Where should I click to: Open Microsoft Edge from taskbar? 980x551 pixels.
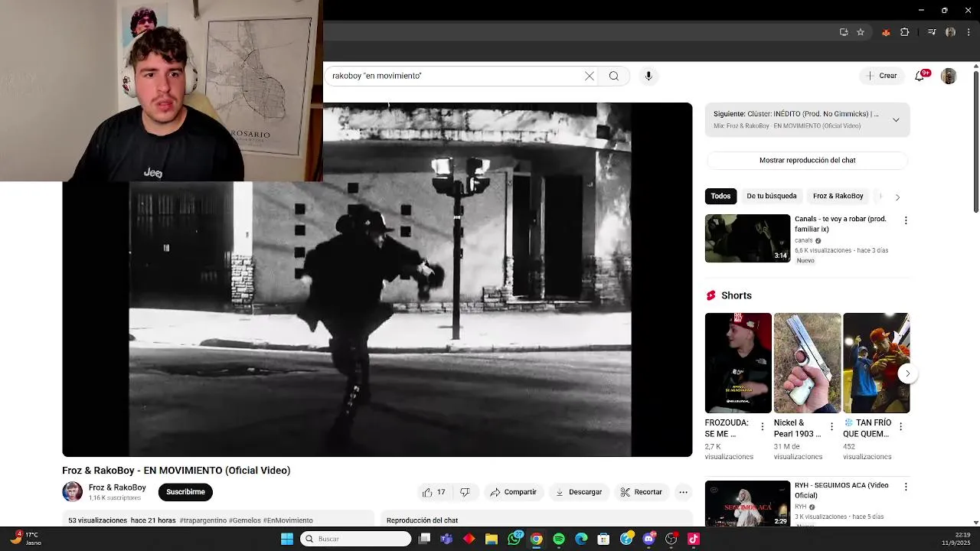coord(581,539)
